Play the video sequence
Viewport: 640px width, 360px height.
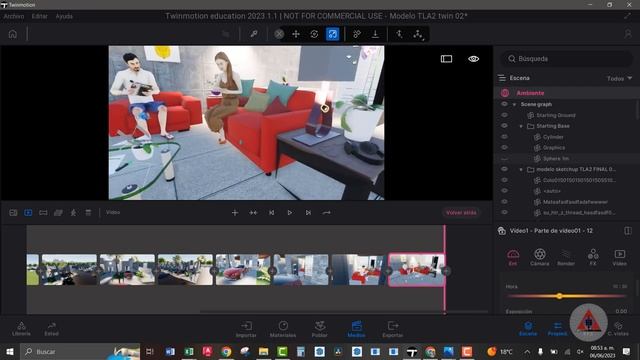(x=290, y=213)
